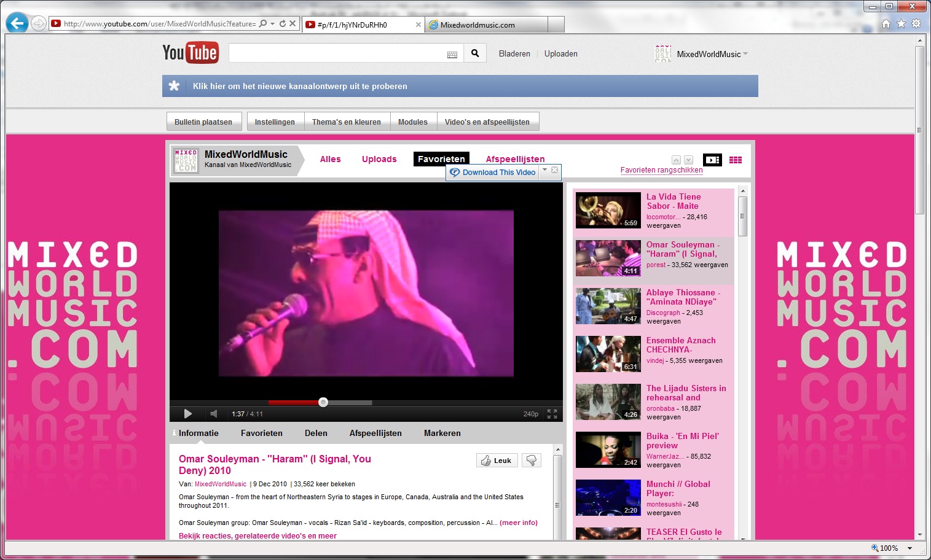Click Bekijk reacties, gerelateerde video's link
931x560 pixels.
coord(257,536)
